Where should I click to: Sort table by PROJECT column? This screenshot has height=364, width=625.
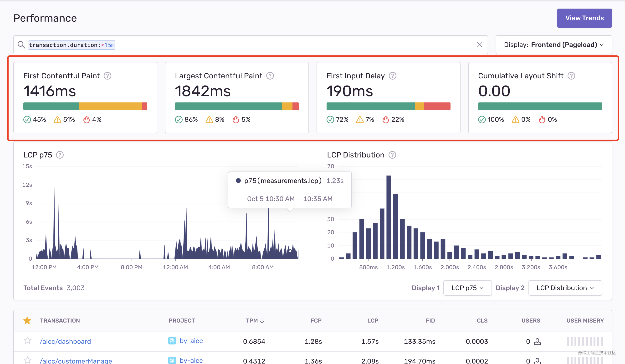(x=182, y=320)
